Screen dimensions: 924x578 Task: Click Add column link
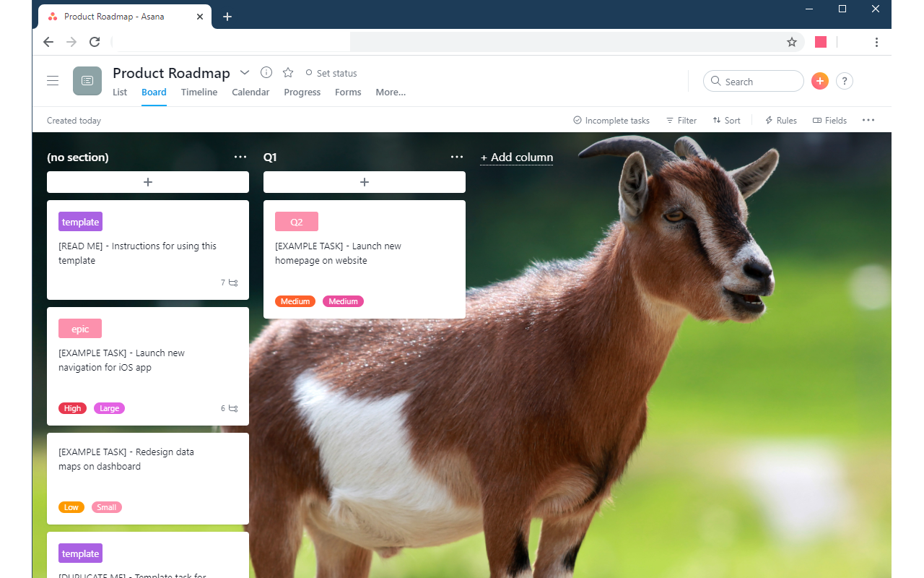[517, 158]
